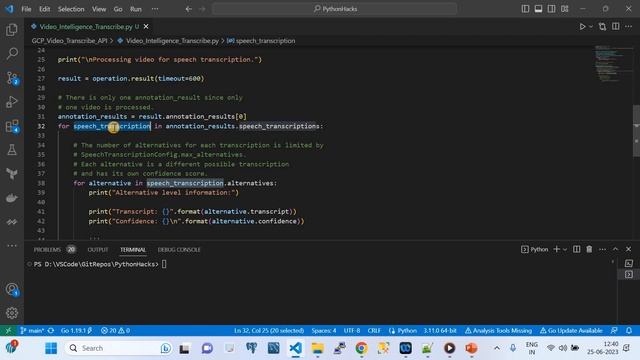Screen dimensions: 640x360
Task: Click the terminal prompt input
Action: [x=164, y=264]
